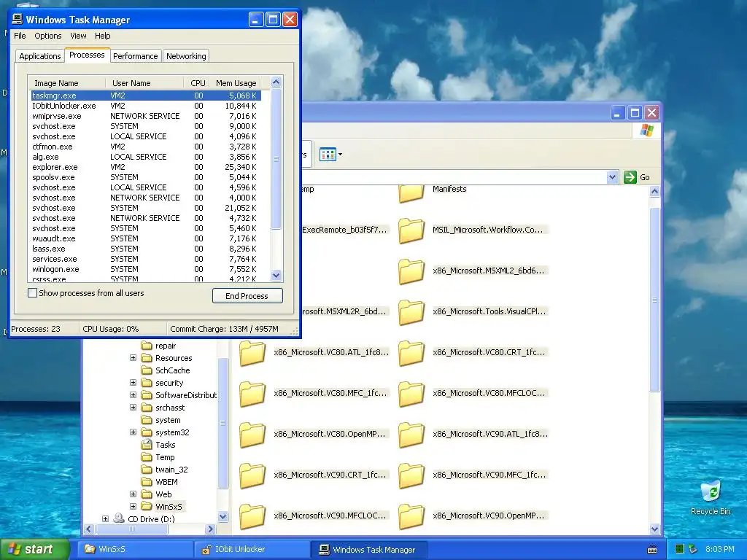Click the network connection tray icon
Screen dimensions: 747x560
click(x=693, y=549)
